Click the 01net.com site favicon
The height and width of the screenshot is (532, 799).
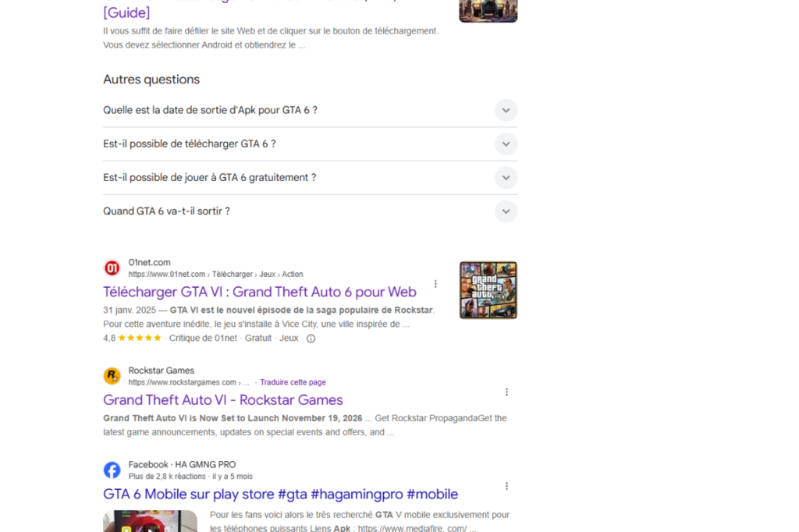tap(112, 268)
